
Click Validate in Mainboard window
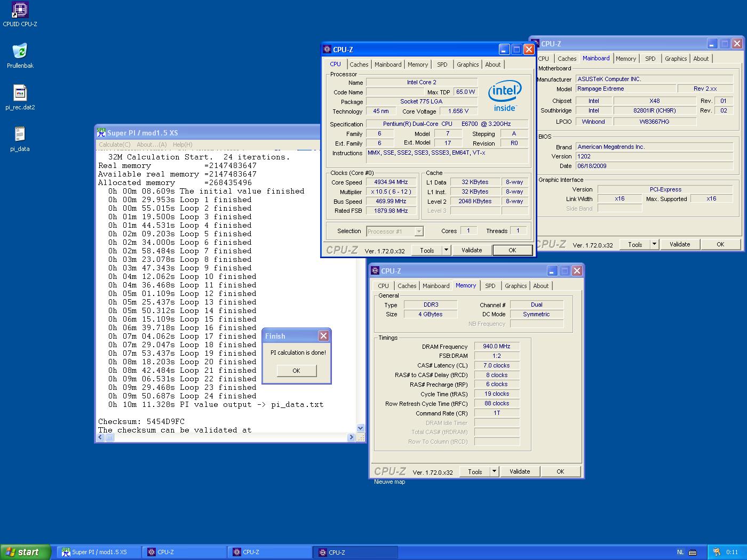pos(680,244)
